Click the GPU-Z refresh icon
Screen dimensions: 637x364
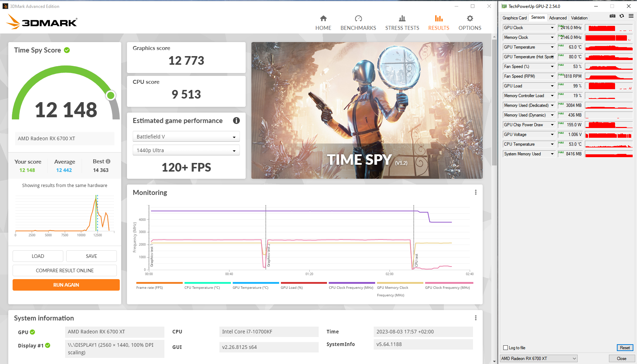(622, 16)
